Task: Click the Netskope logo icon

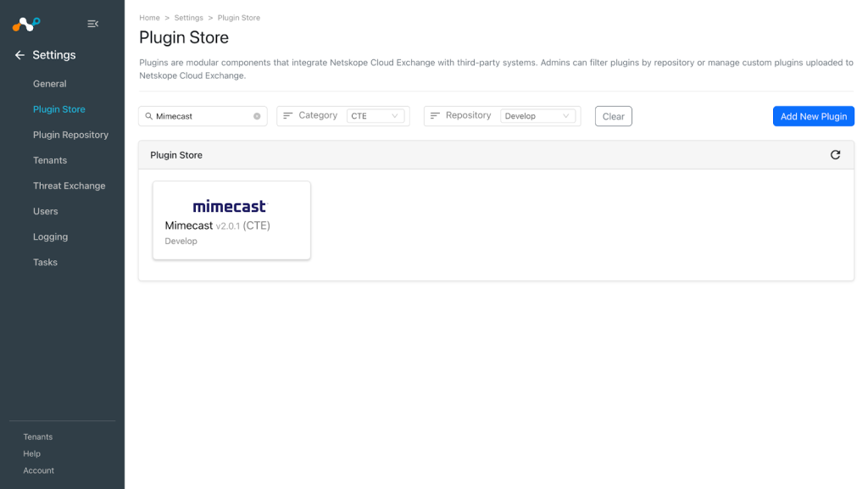Action: tap(26, 24)
